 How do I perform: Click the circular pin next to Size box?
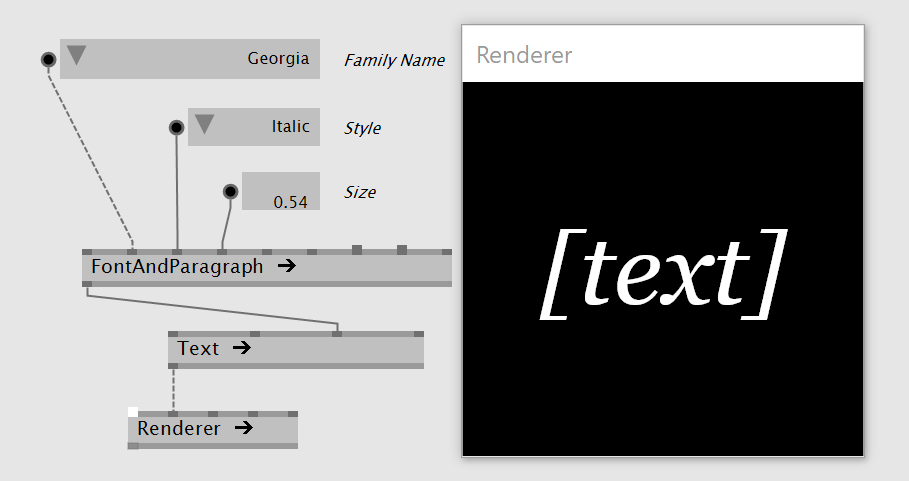pyautogui.click(x=230, y=191)
